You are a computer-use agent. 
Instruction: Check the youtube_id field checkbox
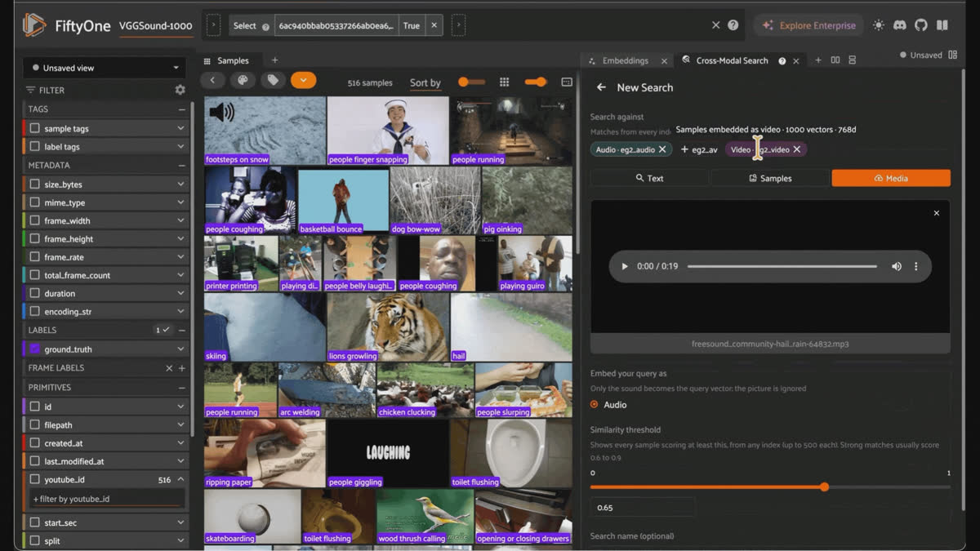click(x=35, y=480)
